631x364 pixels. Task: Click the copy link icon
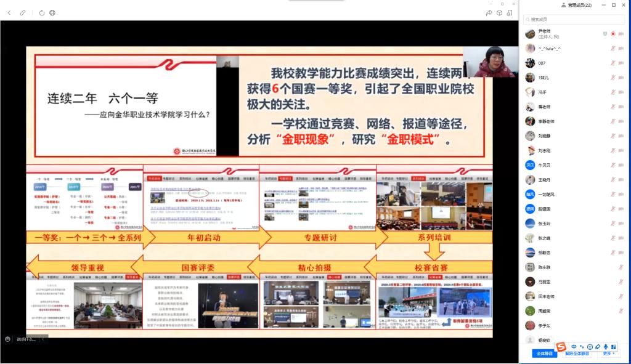tap(23, 12)
